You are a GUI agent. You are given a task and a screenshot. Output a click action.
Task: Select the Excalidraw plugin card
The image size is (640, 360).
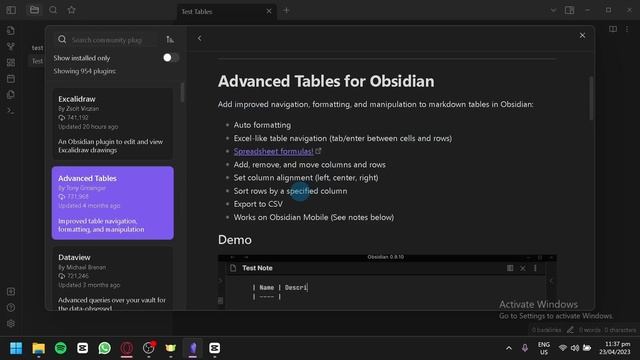click(x=112, y=124)
